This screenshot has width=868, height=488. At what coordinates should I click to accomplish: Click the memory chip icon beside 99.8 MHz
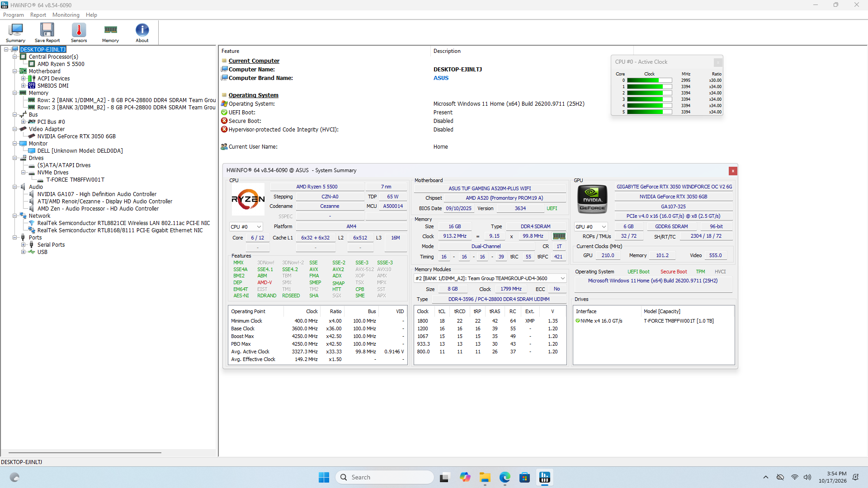[x=559, y=236]
